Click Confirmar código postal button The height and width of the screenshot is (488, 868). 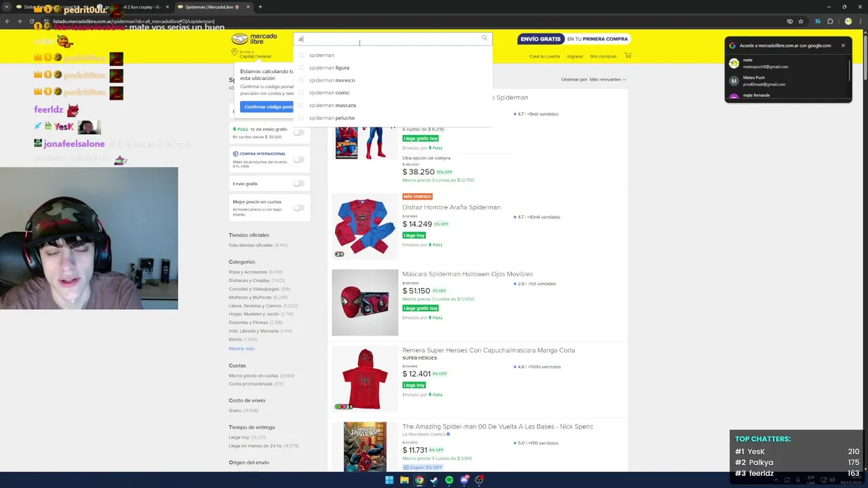pos(267,107)
